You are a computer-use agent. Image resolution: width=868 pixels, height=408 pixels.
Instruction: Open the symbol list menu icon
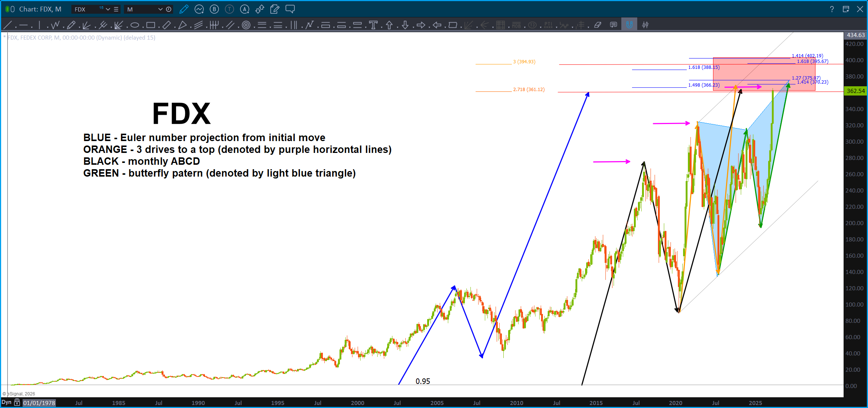pyautogui.click(x=116, y=9)
